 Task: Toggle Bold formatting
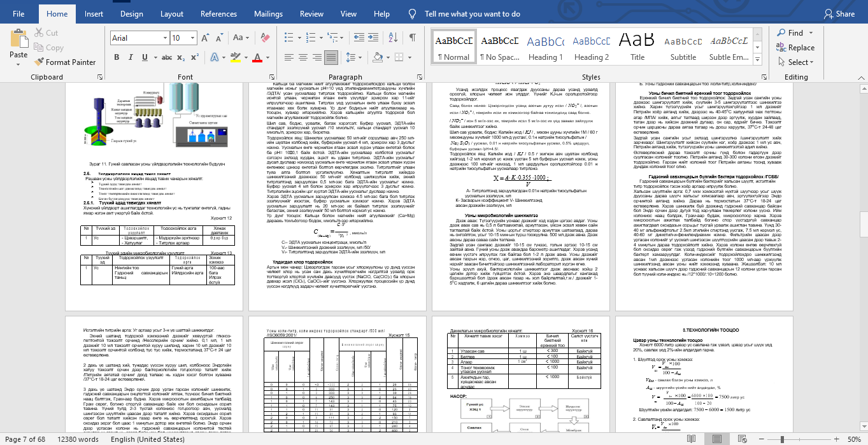[116, 58]
